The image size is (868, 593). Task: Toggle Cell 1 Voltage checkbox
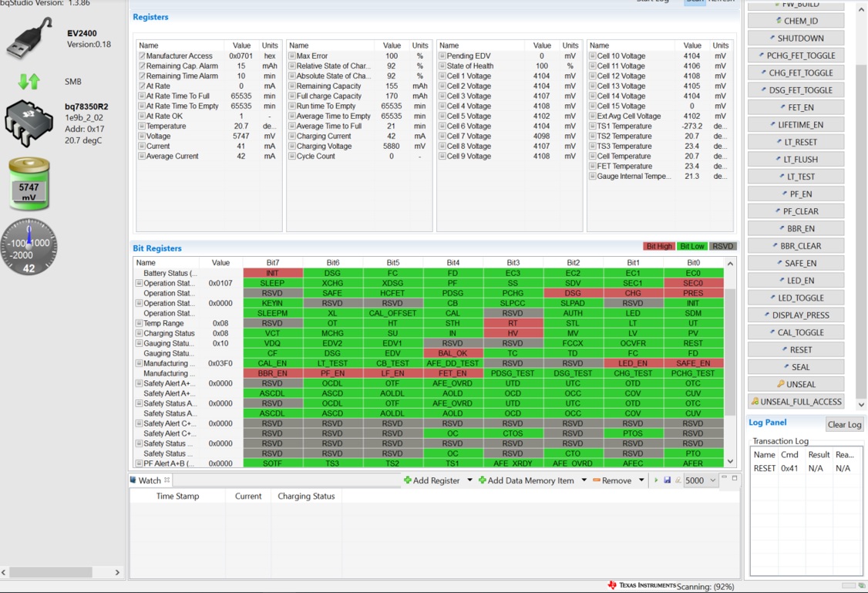(442, 76)
